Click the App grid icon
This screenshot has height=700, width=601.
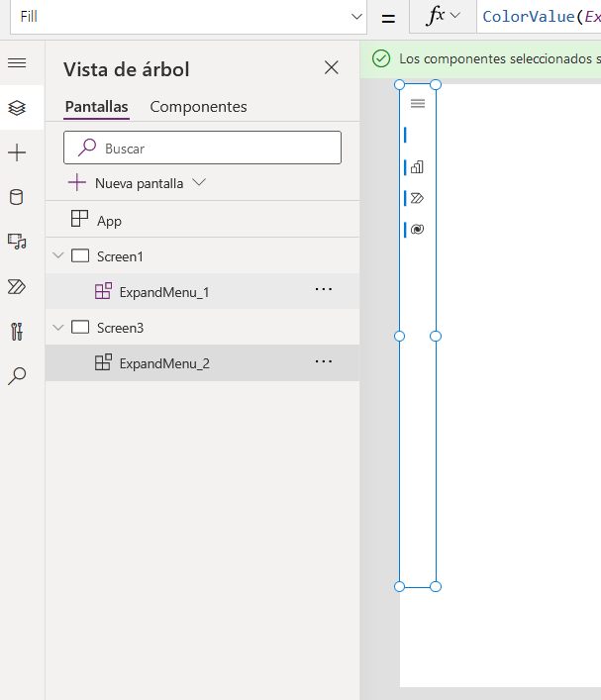pyautogui.click(x=79, y=219)
